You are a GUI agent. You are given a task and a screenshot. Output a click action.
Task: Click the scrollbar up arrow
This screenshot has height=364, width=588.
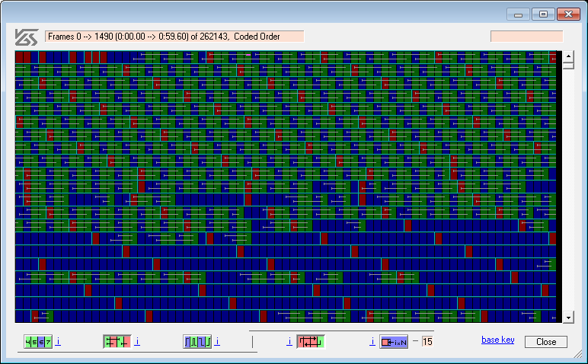pos(568,56)
